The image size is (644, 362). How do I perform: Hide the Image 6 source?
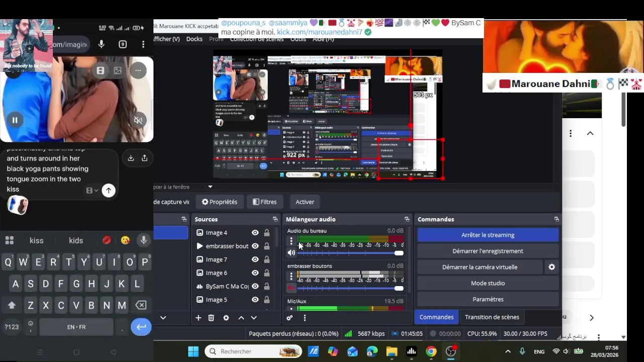click(x=255, y=273)
